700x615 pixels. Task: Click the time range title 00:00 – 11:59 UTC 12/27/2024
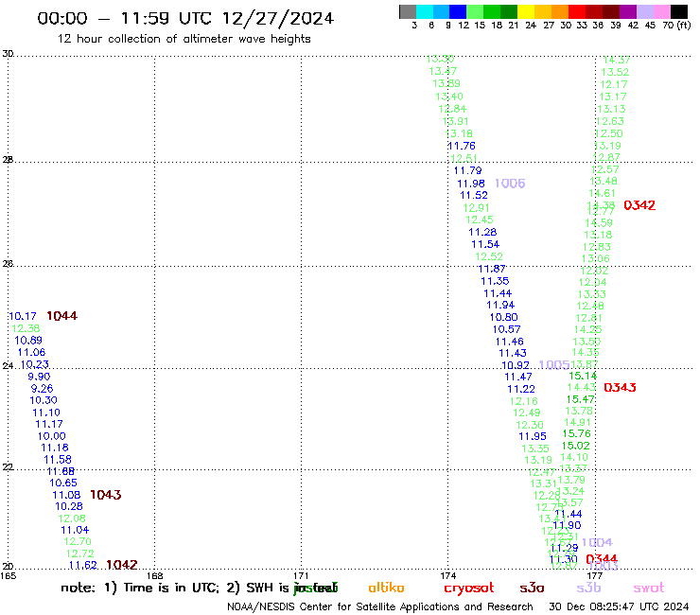coord(185,18)
